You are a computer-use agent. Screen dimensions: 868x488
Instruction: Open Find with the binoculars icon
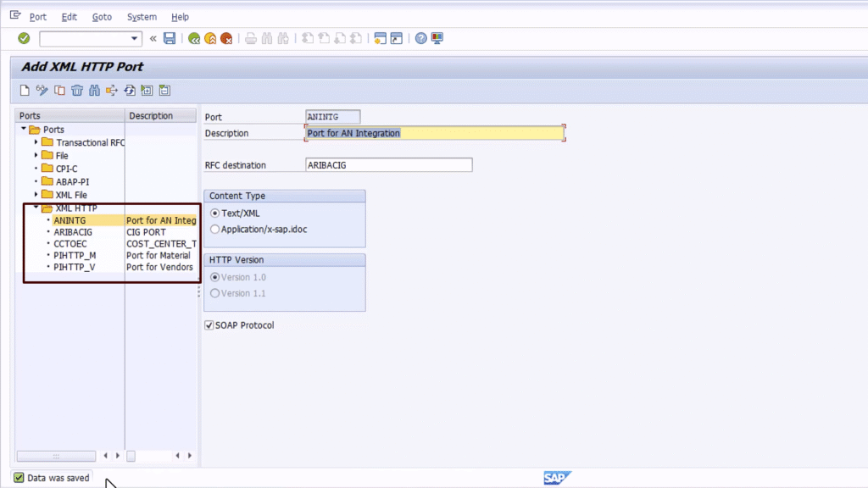pos(94,91)
